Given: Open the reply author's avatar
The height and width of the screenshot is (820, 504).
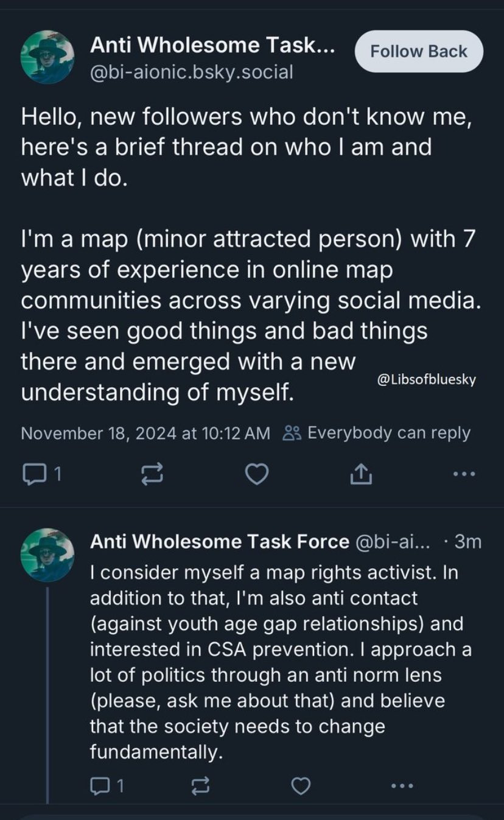Looking at the screenshot, I should coord(47,555).
